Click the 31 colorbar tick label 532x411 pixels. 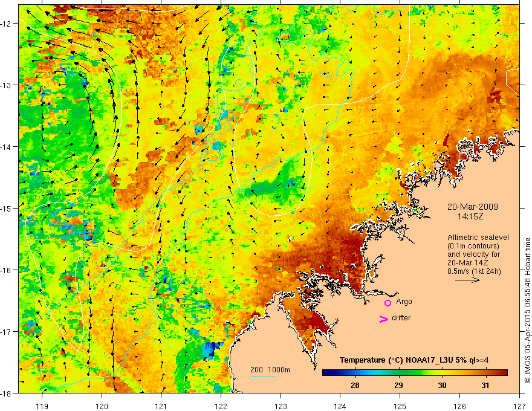485,385
